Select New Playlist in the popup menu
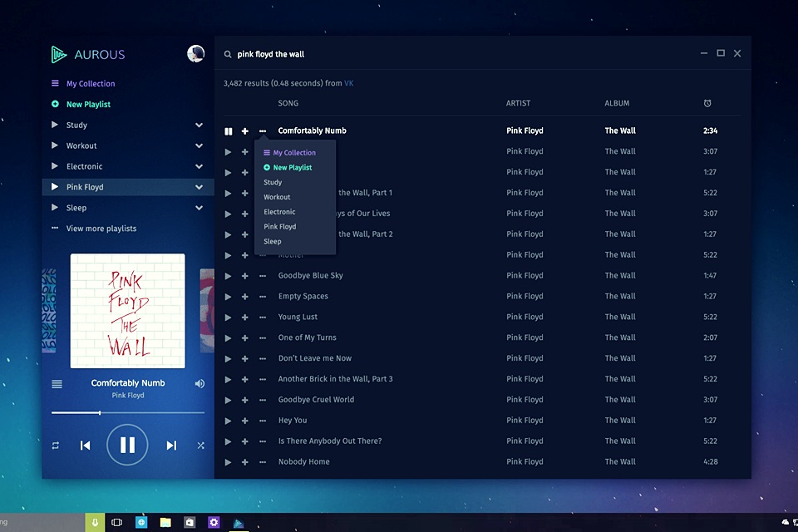Viewport: 798px width, 532px height. [292, 168]
